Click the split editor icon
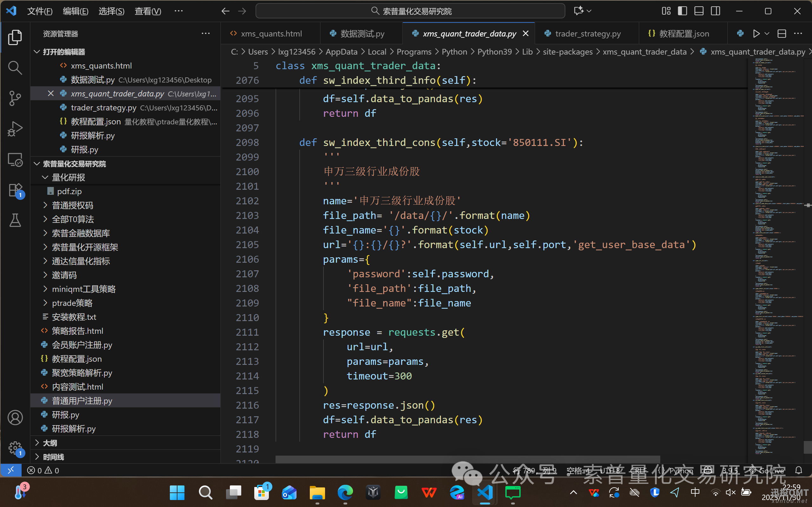812x507 pixels. pos(782,34)
